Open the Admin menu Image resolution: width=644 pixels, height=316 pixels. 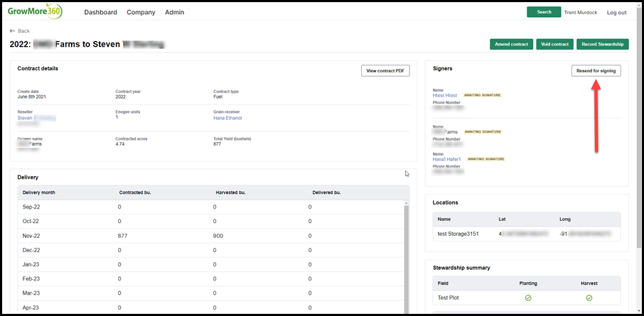[175, 12]
